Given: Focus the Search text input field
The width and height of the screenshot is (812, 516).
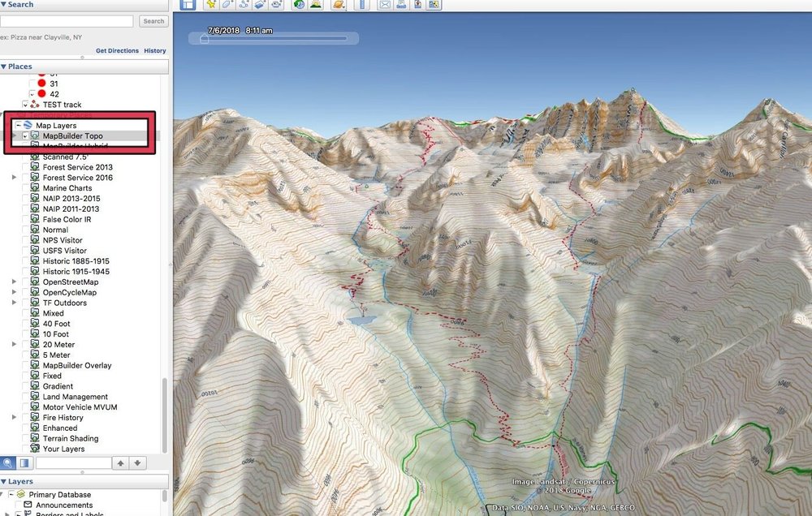Looking at the screenshot, I should tap(67, 21).
